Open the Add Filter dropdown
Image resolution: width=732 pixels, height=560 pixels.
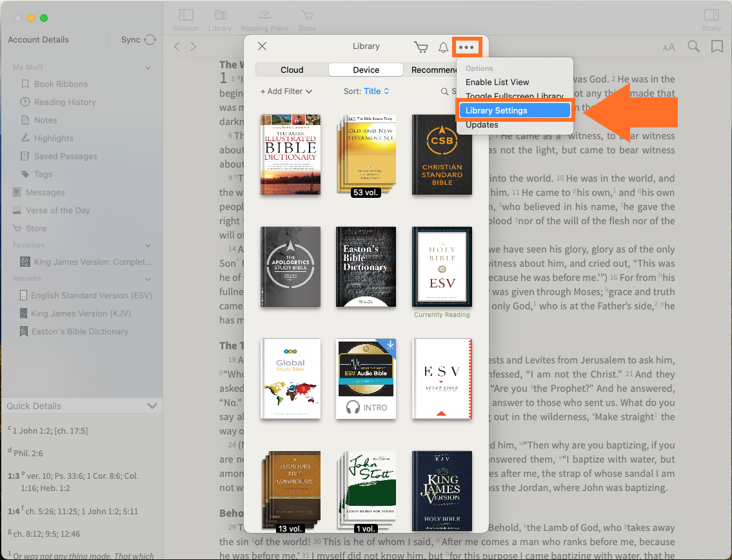(286, 92)
